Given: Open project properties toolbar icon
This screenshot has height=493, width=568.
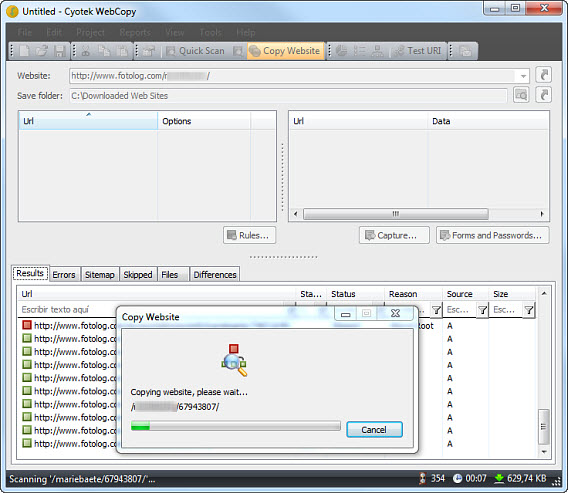Looking at the screenshot, I should click(149, 51).
